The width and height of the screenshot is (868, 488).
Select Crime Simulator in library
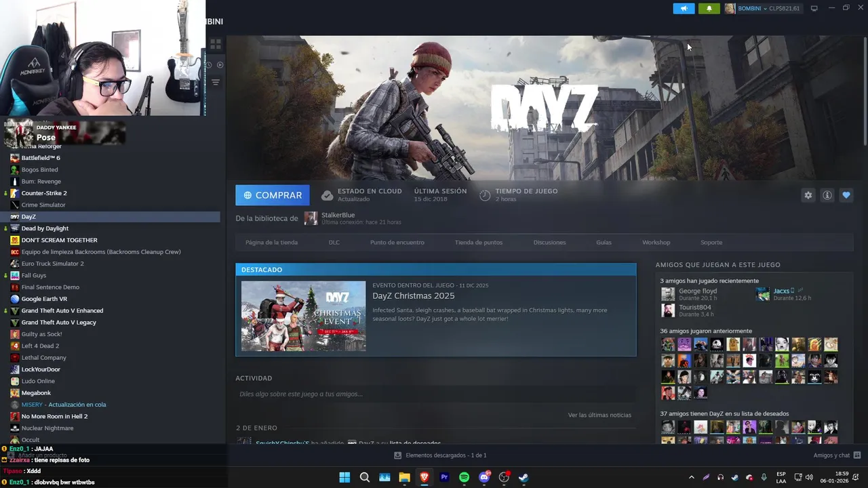point(43,205)
